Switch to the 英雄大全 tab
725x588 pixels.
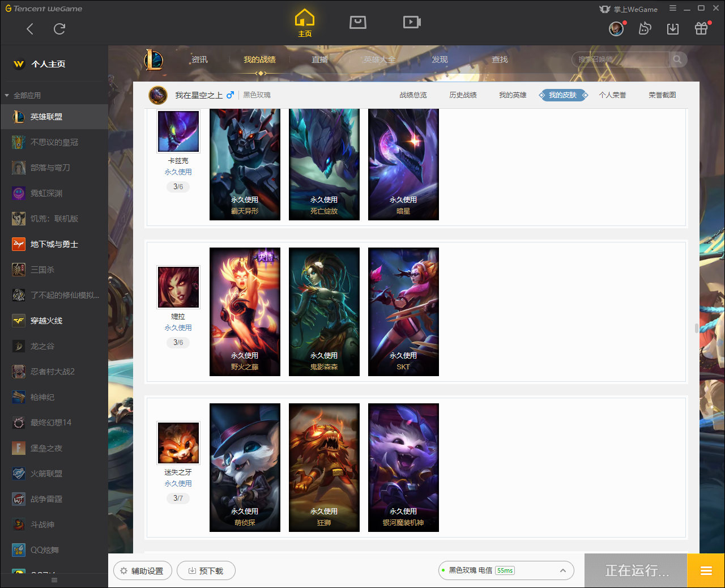click(x=379, y=59)
